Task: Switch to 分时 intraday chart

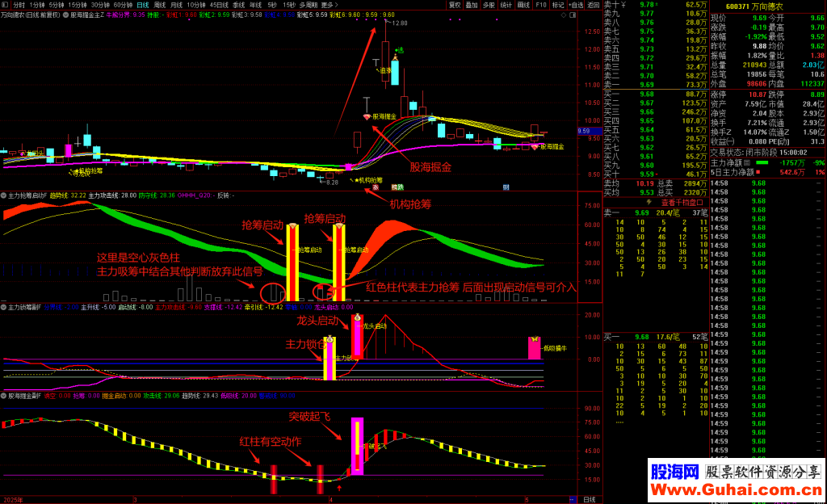Action: [19, 5]
